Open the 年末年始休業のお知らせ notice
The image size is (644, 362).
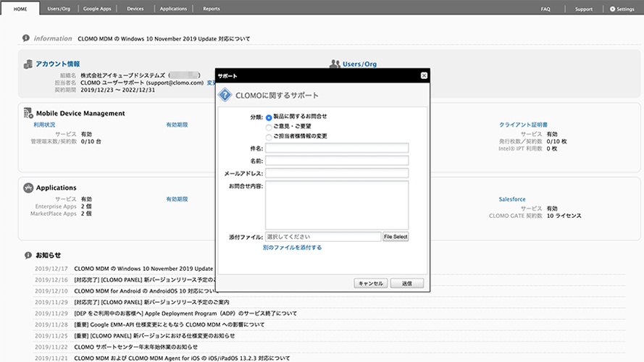pyautogui.click(x=136, y=347)
